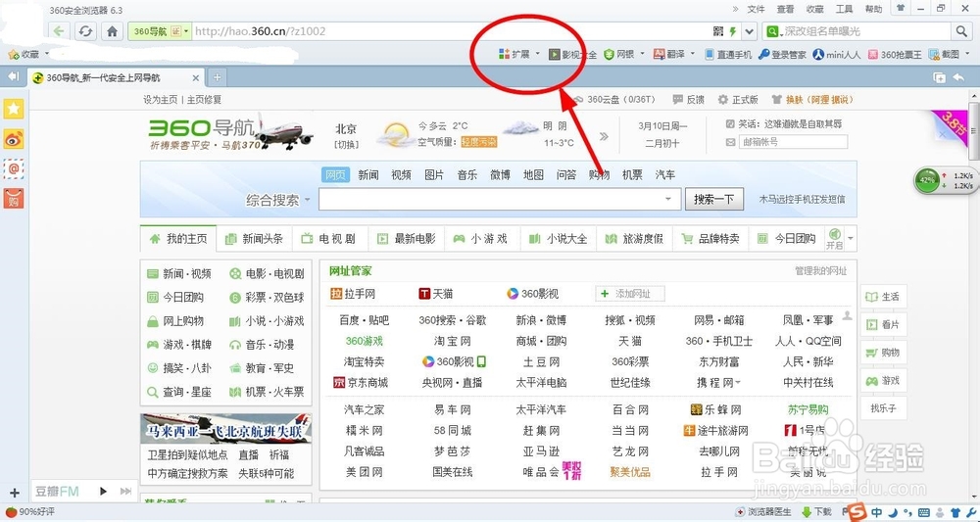The width and height of the screenshot is (980, 522).
Task: Click the yellow star favorites sidebar icon
Action: click(14, 109)
